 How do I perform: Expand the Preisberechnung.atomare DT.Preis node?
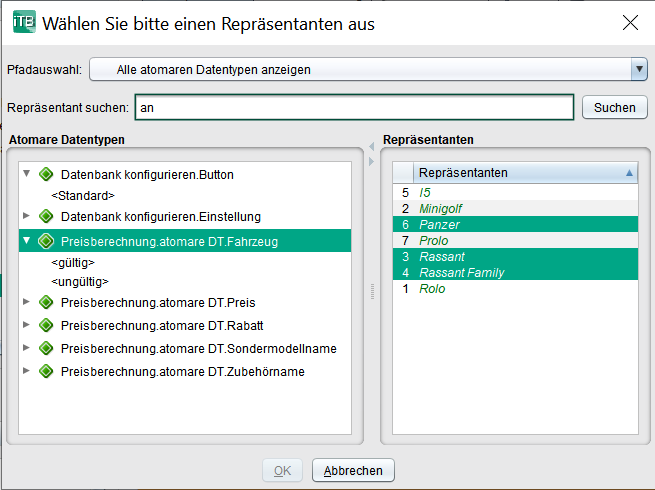[x=26, y=301]
